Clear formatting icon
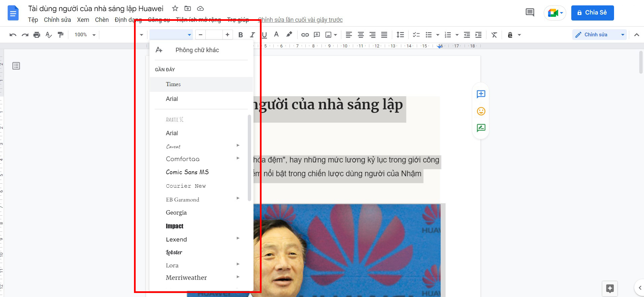Viewport: 644px width, 297px height. pyautogui.click(x=494, y=35)
